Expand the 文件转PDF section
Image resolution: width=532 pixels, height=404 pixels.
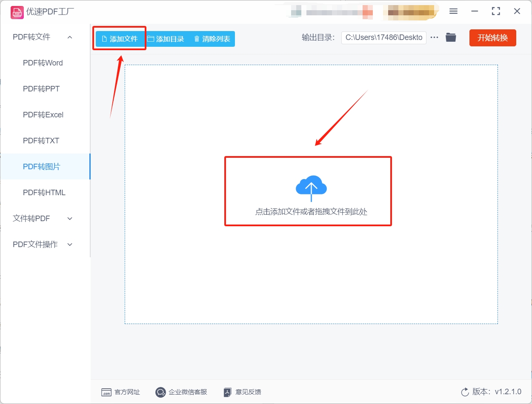[69, 218]
